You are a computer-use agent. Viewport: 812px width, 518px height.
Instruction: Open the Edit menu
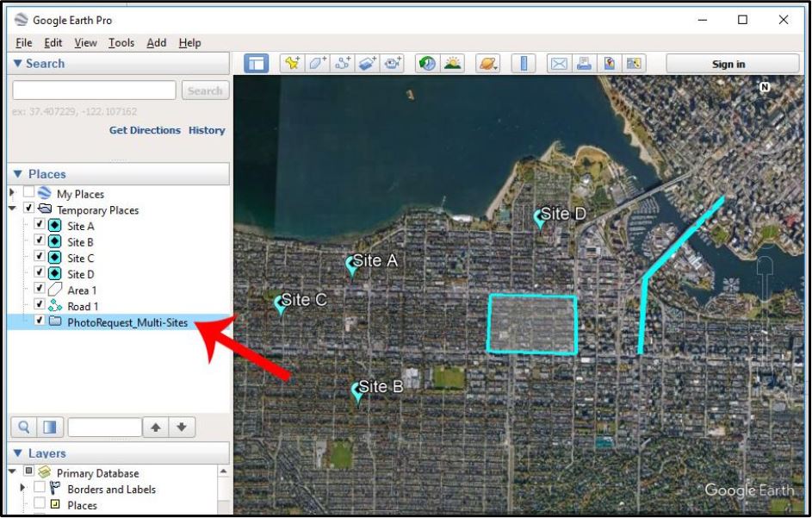click(x=53, y=43)
